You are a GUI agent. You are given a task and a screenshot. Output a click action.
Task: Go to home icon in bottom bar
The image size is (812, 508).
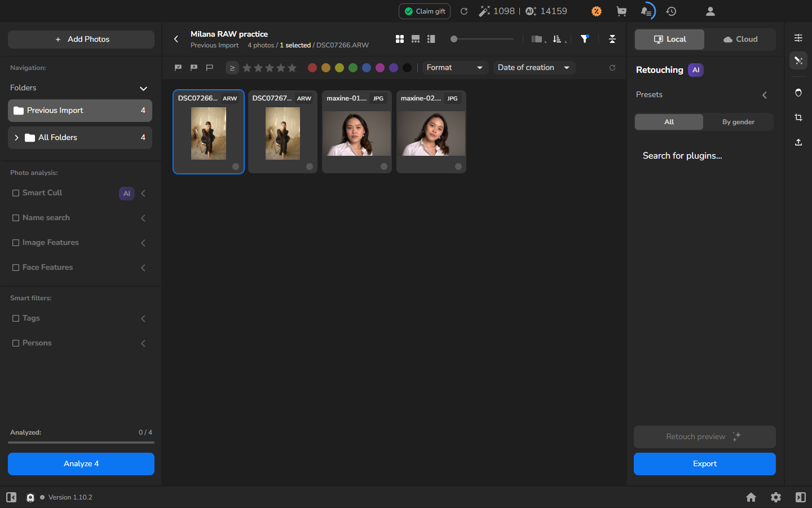751,497
